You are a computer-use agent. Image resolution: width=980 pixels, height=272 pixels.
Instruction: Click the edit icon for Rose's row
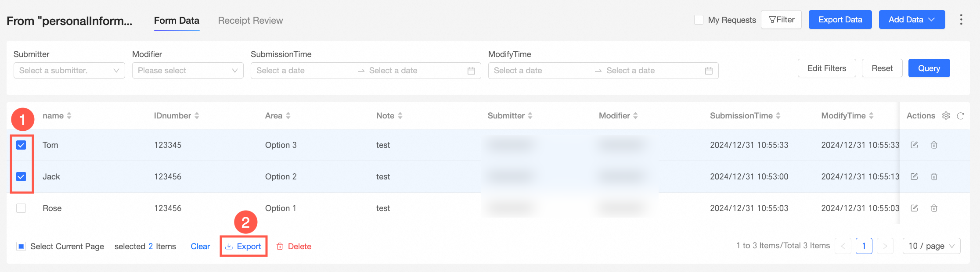pos(914,208)
